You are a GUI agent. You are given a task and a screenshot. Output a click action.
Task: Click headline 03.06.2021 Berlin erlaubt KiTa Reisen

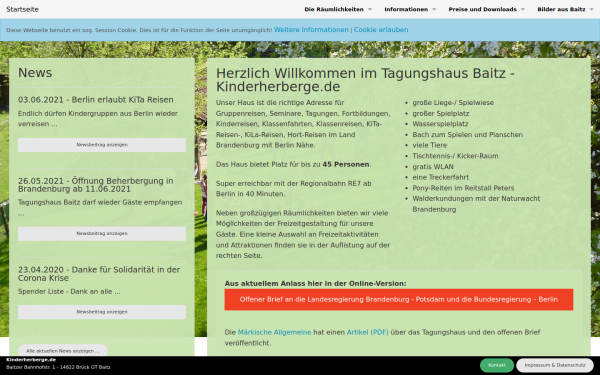tap(96, 100)
